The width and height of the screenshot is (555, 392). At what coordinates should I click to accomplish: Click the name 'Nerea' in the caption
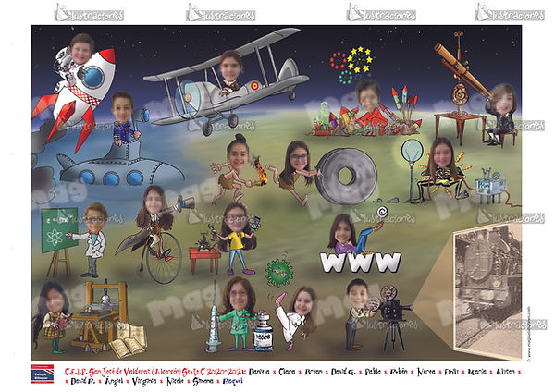pyautogui.click(x=425, y=372)
